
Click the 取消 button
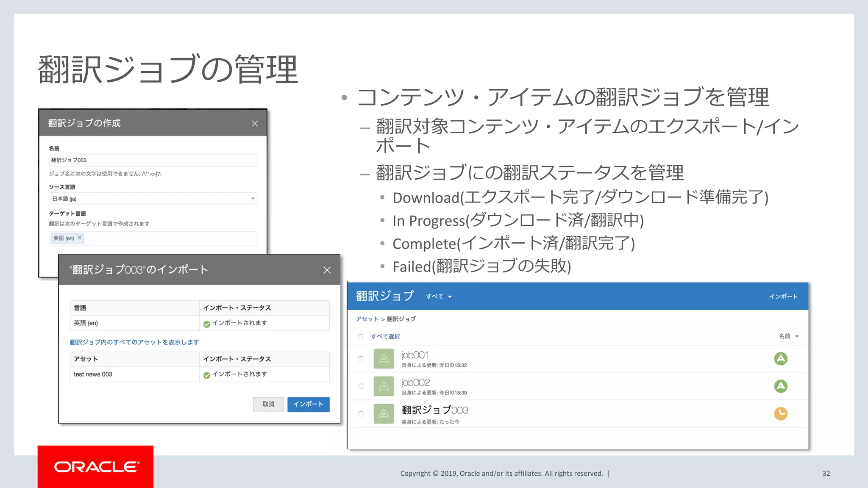point(268,404)
